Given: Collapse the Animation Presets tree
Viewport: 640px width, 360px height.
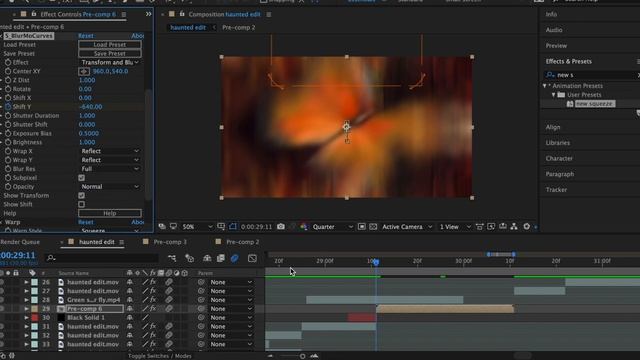Looking at the screenshot, I should point(544,86).
